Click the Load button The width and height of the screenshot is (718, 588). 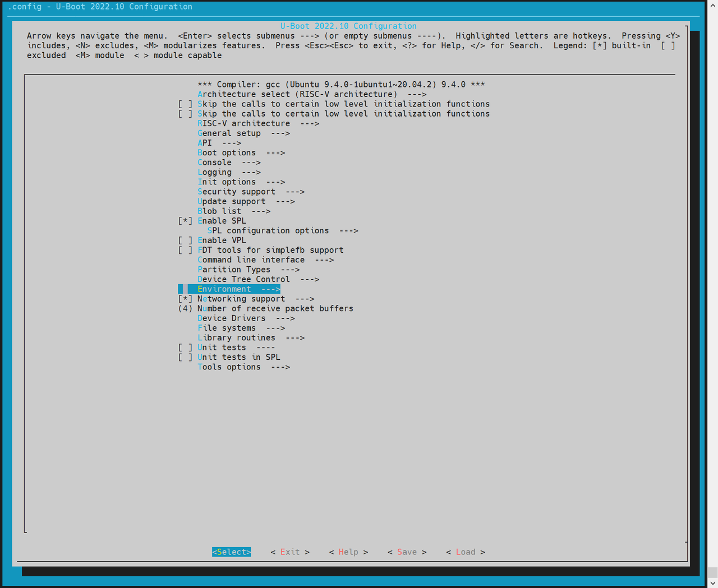coord(465,552)
